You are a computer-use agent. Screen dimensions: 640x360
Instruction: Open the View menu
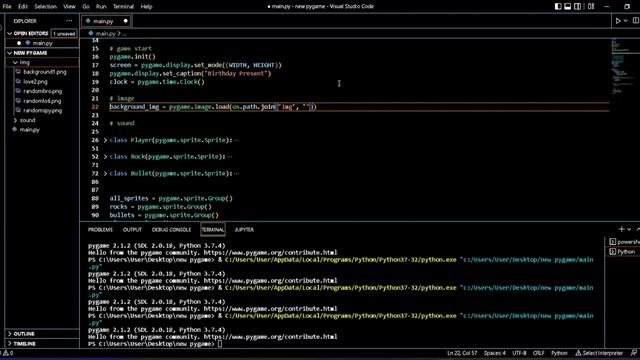point(69,7)
